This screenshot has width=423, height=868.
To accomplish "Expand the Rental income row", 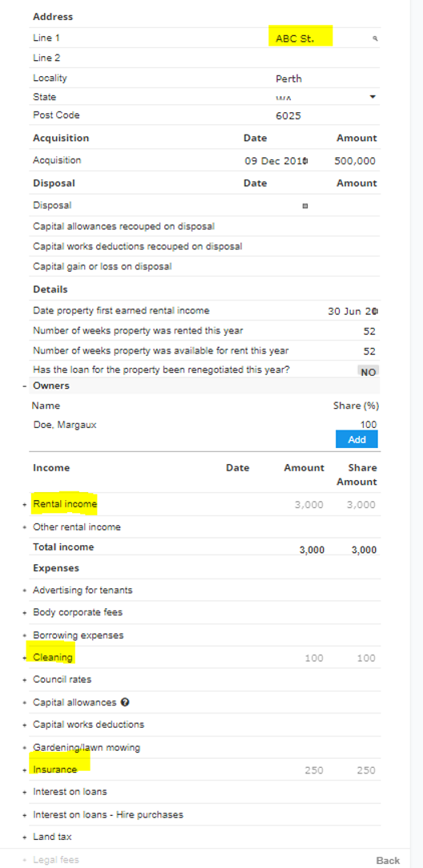I will click(24, 504).
